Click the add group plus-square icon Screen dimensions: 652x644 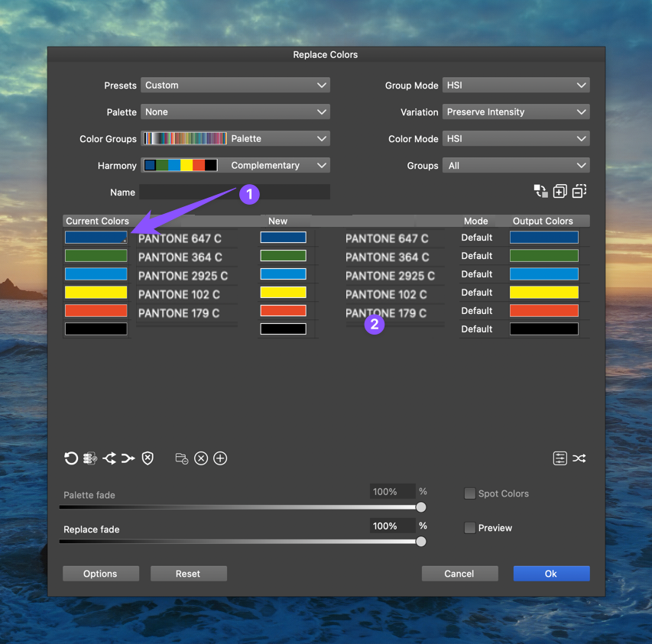560,191
